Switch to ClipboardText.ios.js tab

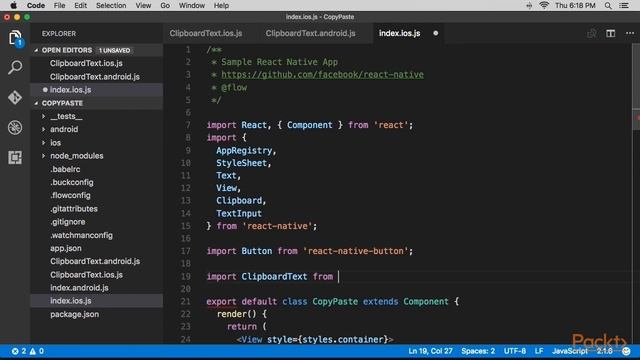pos(206,33)
